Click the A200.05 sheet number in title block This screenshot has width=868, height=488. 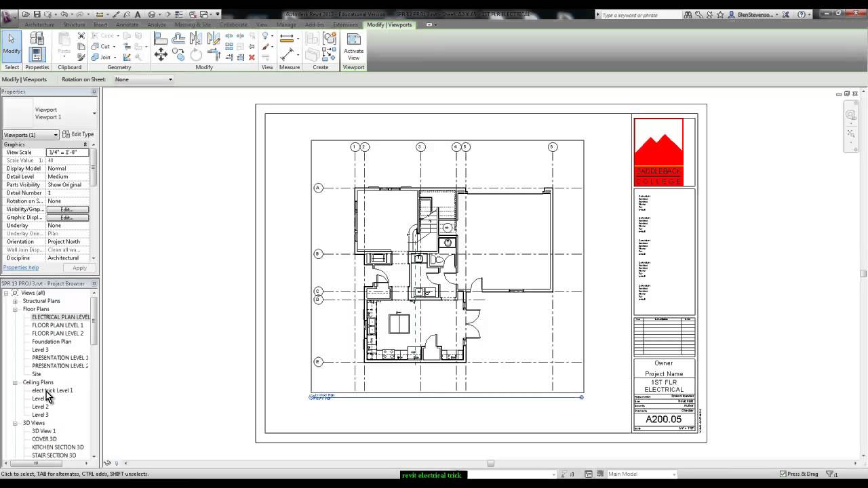(663, 420)
